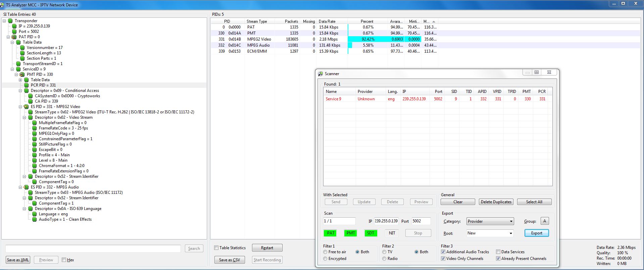Click the cyan 92.42% percent bar
This screenshot has width=644, height=270.
[367, 39]
